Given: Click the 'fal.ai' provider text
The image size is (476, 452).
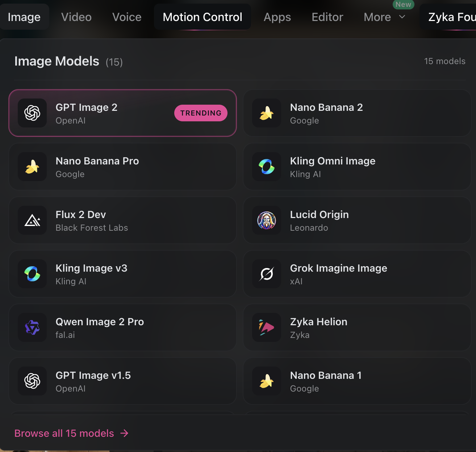Looking at the screenshot, I should pos(65,335).
